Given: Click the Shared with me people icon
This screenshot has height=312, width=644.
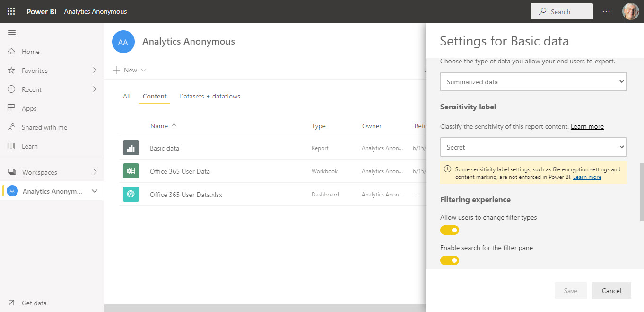Looking at the screenshot, I should [x=12, y=127].
